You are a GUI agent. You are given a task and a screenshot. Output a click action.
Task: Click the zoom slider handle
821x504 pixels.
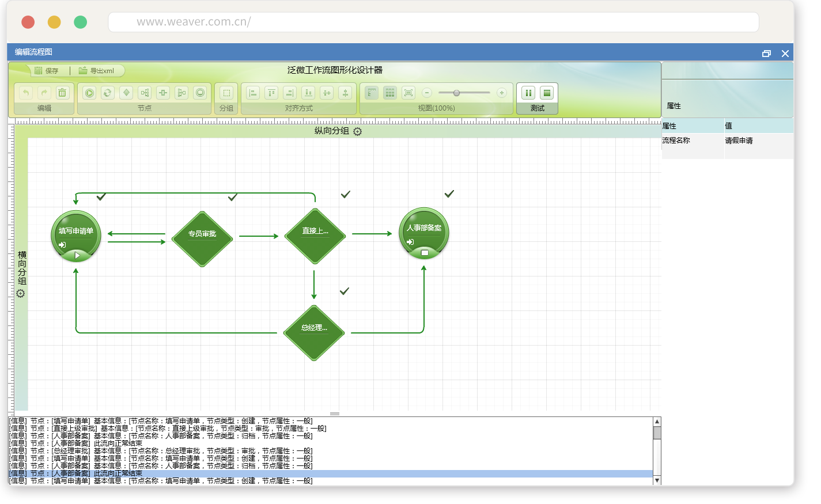pyautogui.click(x=456, y=93)
